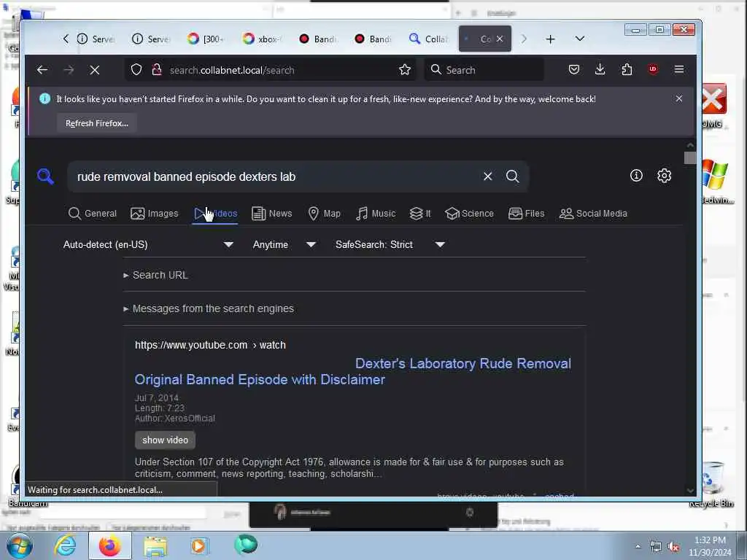
Task: Open the about info icon
Action: pyautogui.click(x=636, y=176)
